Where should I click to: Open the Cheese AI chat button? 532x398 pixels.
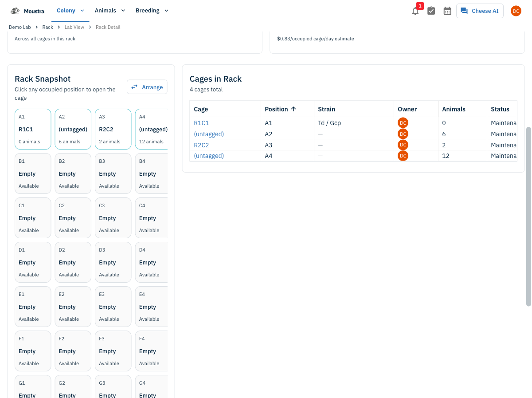(x=480, y=11)
